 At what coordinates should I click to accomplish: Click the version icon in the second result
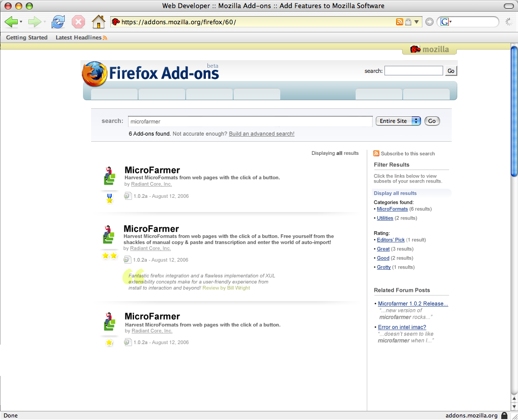pyautogui.click(x=127, y=260)
